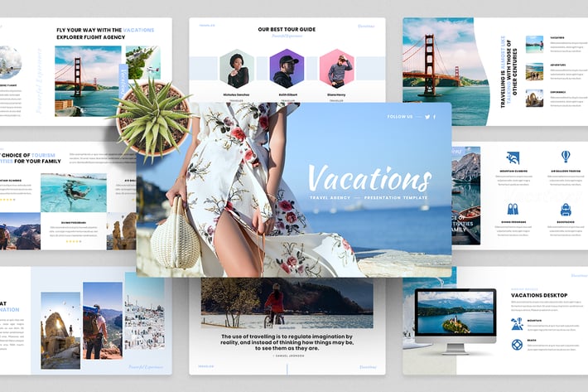Click the "Diana Henry" name label

pyautogui.click(x=336, y=95)
